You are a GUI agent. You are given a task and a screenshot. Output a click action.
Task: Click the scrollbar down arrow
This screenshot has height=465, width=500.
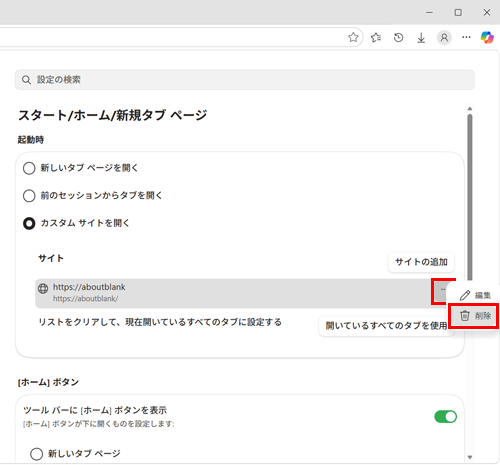tap(470, 457)
